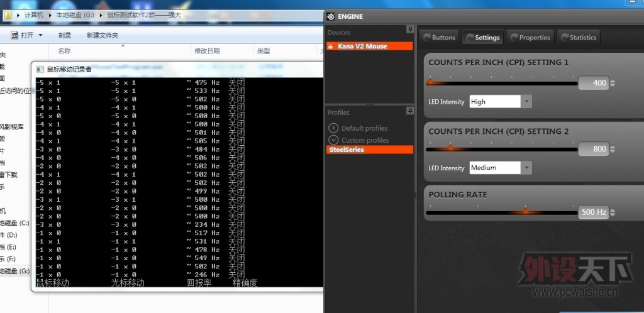The image size is (644, 313).
Task: Click the 光标移动 column label
Action: [128, 283]
